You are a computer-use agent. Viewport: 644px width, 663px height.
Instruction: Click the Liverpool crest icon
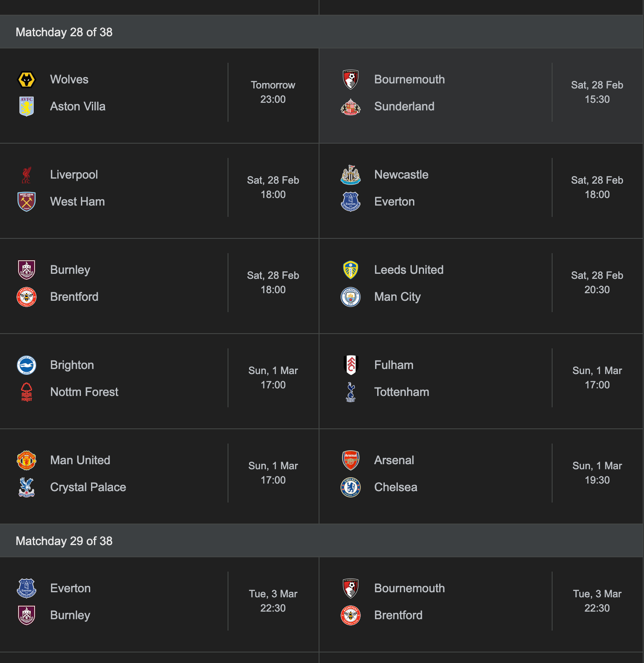coord(26,174)
